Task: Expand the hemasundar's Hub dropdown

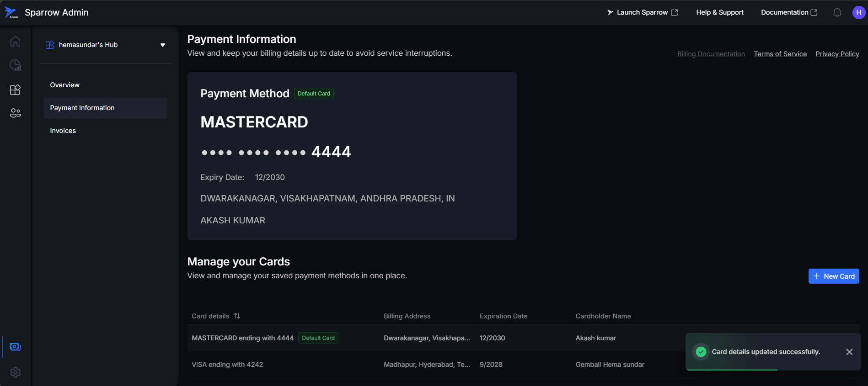Action: (x=162, y=45)
